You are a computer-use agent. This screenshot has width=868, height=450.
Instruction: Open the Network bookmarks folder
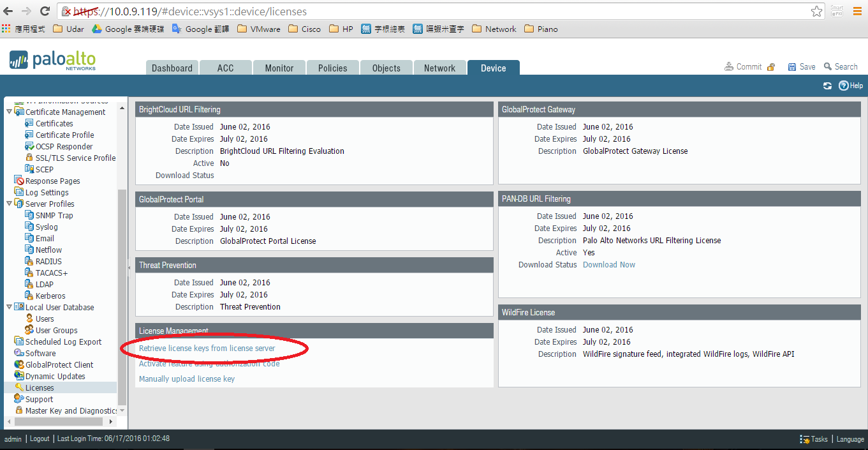494,29
